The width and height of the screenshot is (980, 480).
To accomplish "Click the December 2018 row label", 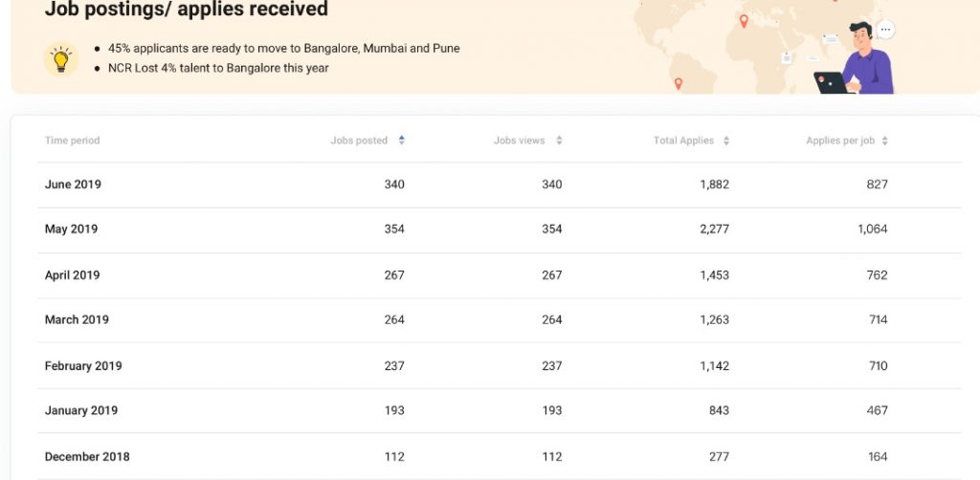I will pos(87,456).
